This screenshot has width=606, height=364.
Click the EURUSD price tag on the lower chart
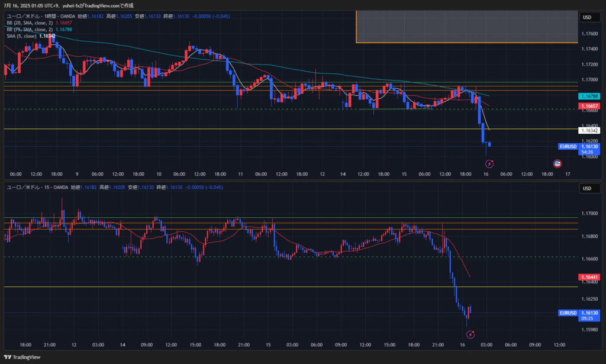coord(568,313)
